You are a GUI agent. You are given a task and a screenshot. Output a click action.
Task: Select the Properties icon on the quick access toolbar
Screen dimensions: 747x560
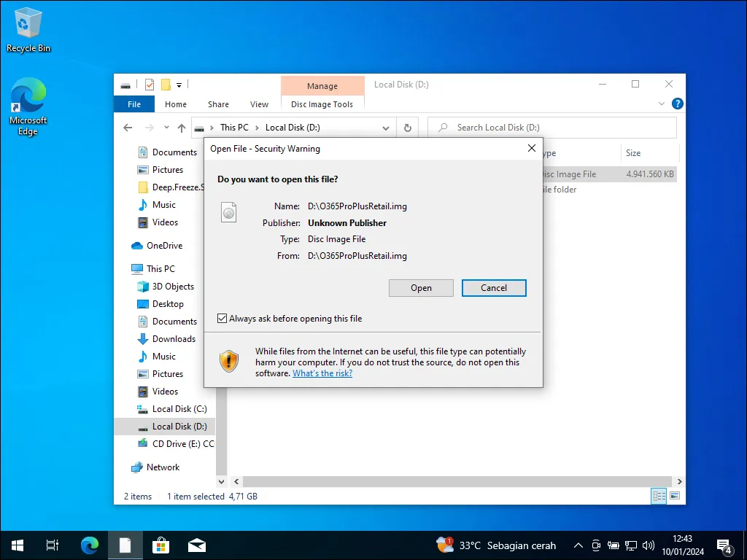[148, 85]
